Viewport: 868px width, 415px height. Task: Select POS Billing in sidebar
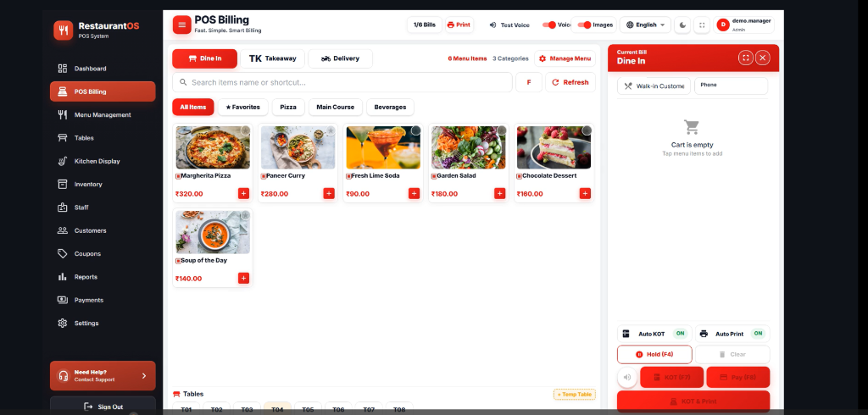click(103, 91)
